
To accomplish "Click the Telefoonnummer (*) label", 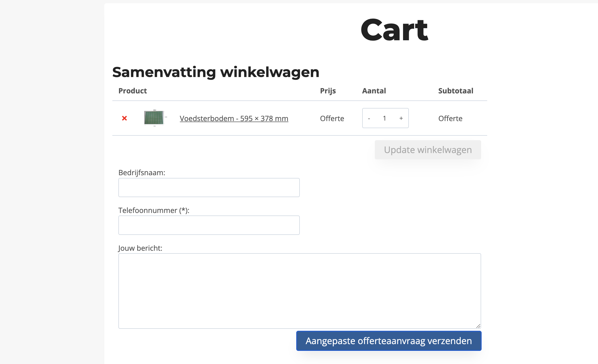I will tap(154, 210).
